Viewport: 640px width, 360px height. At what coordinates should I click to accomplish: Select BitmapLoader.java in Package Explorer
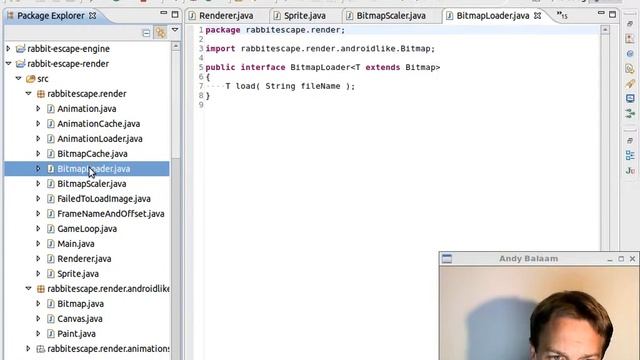(x=93, y=169)
